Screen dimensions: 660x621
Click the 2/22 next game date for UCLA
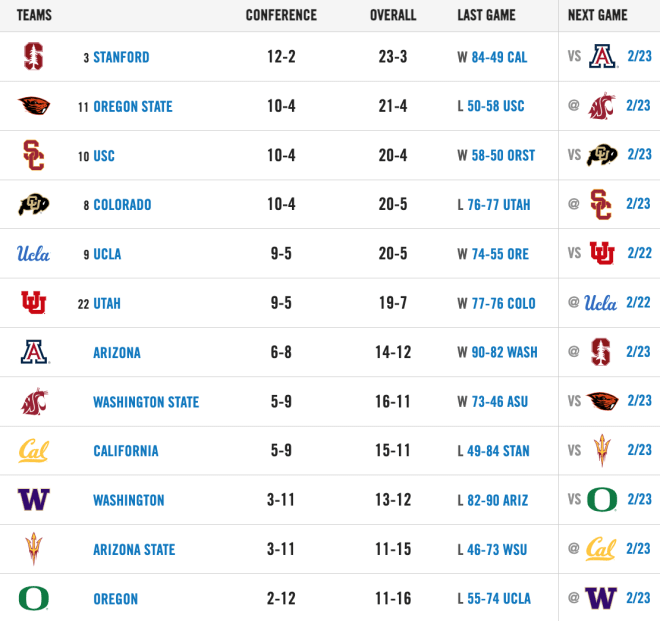pos(639,253)
